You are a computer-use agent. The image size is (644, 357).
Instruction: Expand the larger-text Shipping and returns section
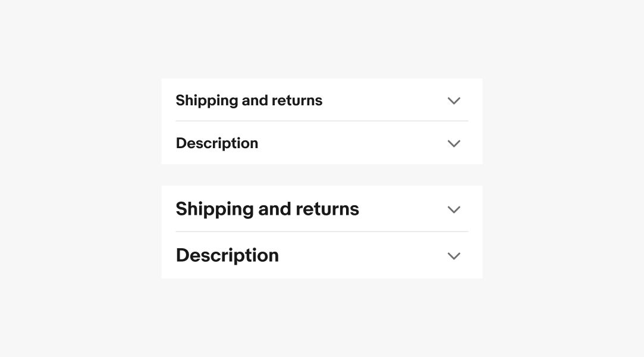click(x=321, y=209)
